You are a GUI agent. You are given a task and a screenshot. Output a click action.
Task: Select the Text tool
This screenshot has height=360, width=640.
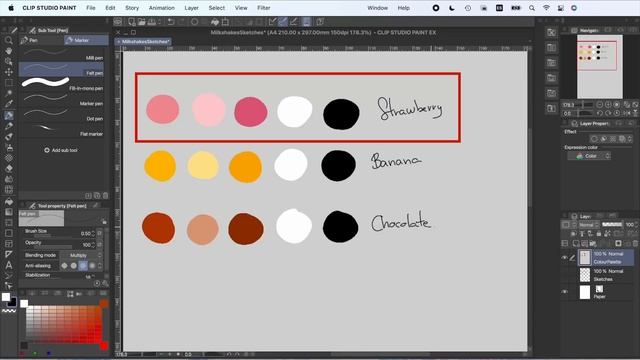click(x=9, y=265)
